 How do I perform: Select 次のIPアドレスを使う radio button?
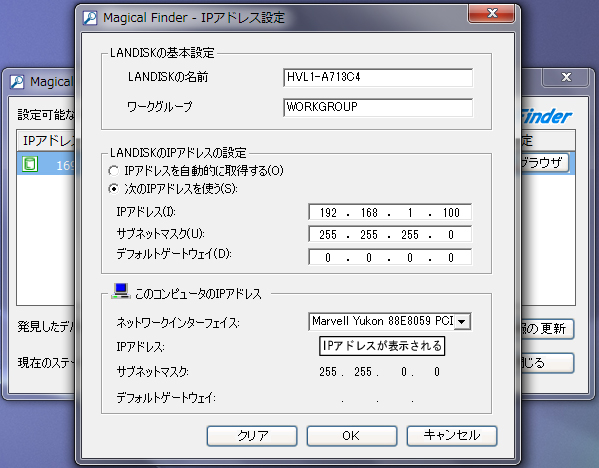[114, 189]
